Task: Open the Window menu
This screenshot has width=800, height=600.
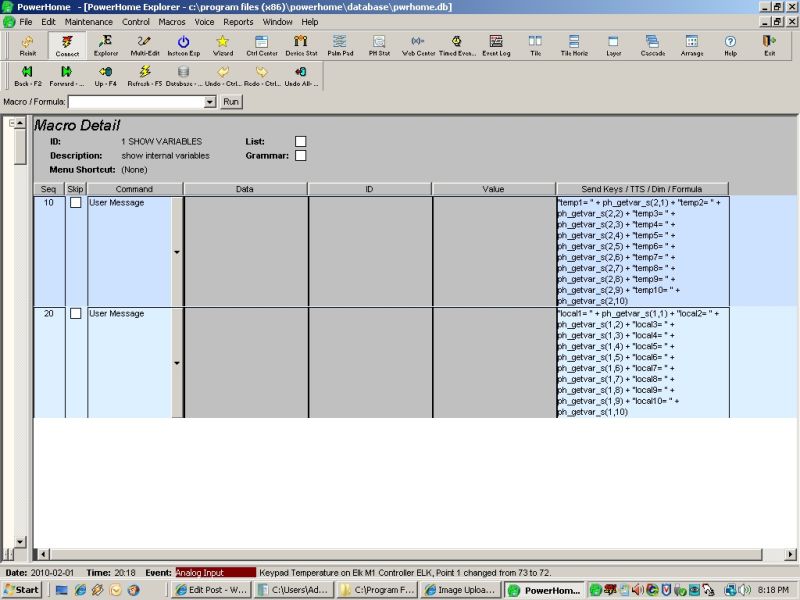Action: [x=278, y=22]
